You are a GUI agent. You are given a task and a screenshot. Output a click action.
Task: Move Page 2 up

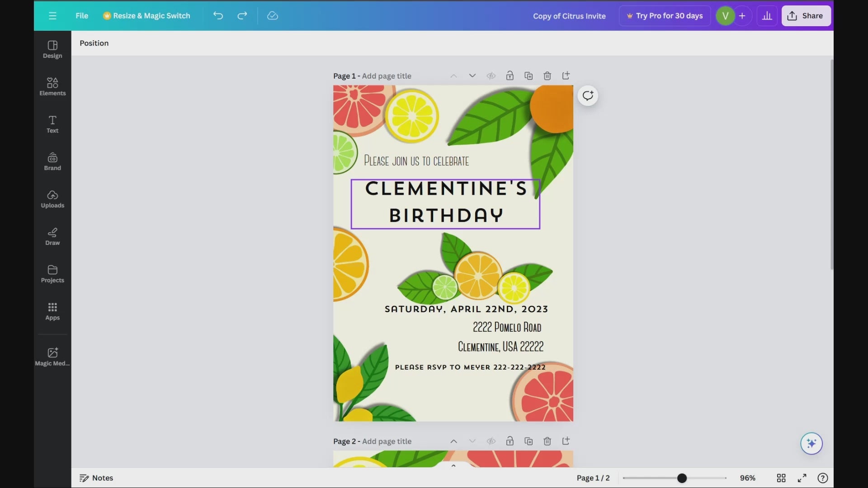453,441
